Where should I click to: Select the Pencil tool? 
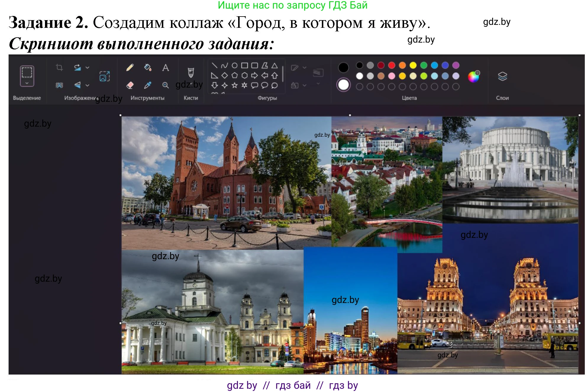[130, 67]
